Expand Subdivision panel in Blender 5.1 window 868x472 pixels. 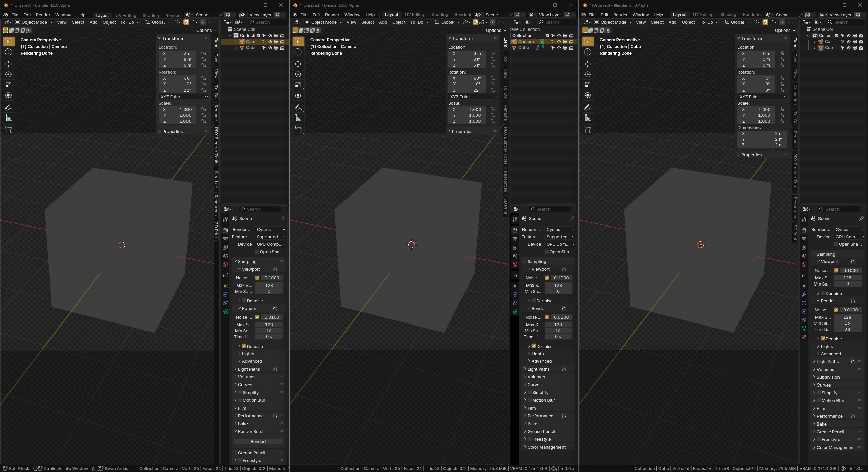[828, 377]
